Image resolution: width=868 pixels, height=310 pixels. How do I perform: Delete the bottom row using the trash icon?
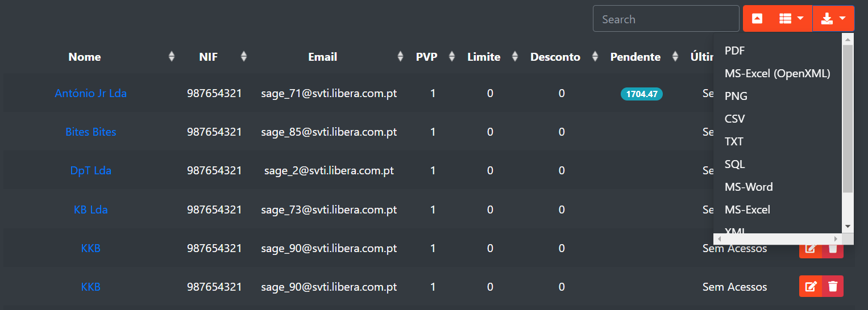pos(833,286)
